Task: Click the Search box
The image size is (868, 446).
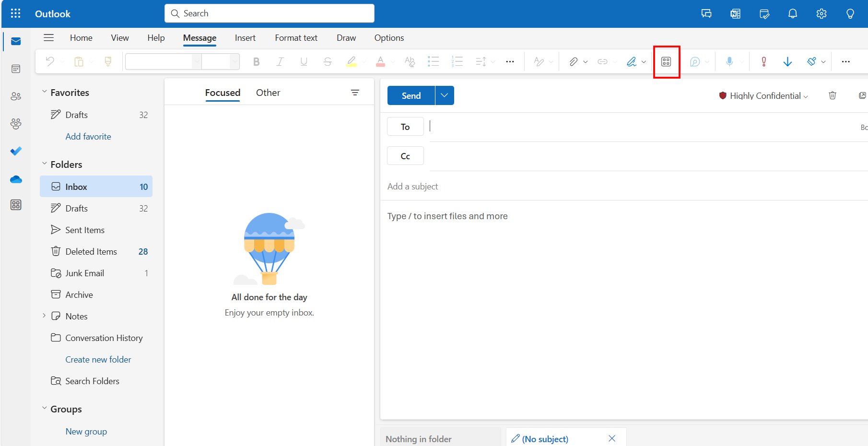Action: pyautogui.click(x=270, y=13)
